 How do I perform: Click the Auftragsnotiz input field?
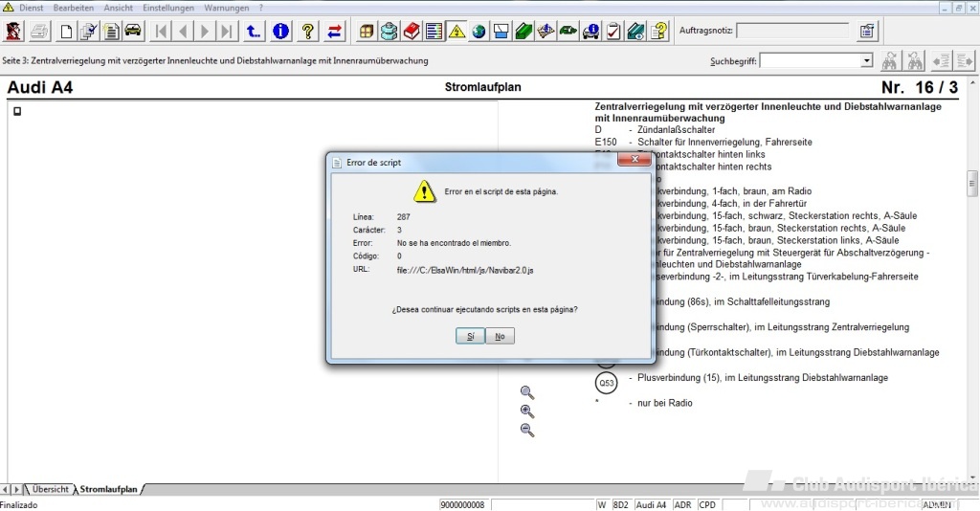click(791, 30)
